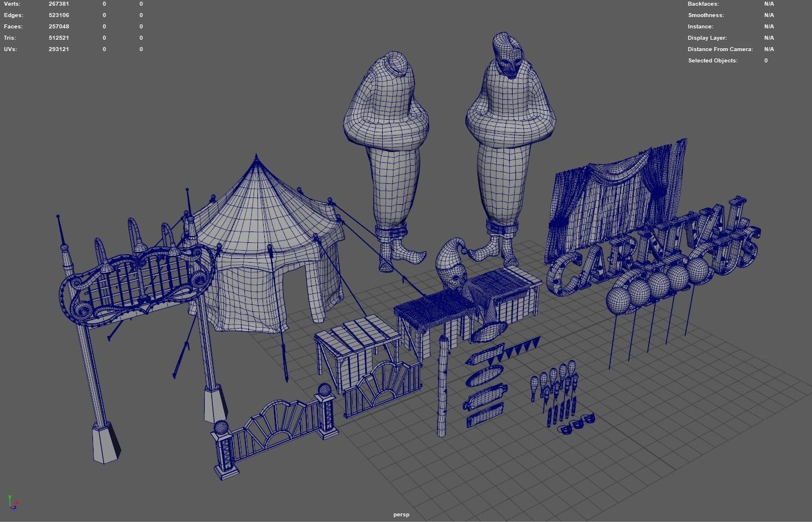The height and width of the screenshot is (522, 812).
Task: Click the Edges readout showing 523106
Action: tap(58, 15)
